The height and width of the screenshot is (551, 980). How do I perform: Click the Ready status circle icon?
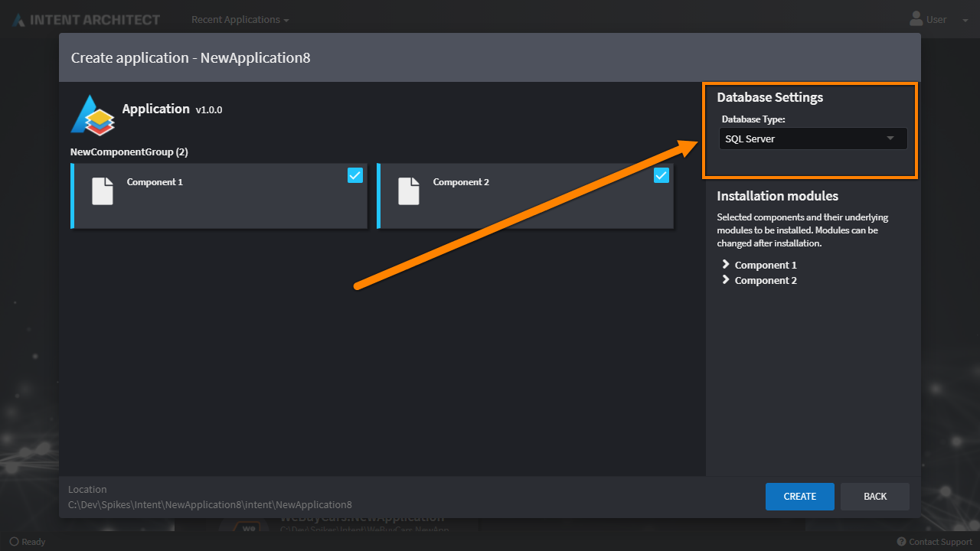pos(14,542)
